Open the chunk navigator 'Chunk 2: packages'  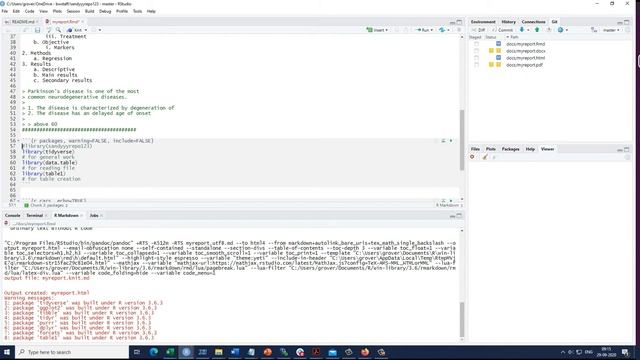coord(46,205)
